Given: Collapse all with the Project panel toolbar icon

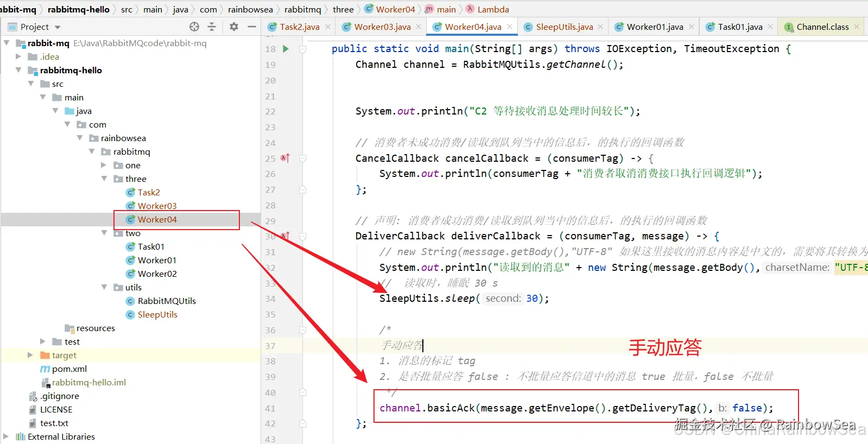Looking at the screenshot, I should point(212,27).
